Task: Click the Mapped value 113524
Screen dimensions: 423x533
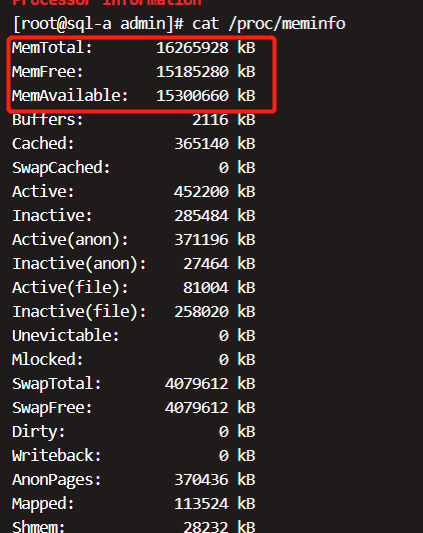Action: (201, 504)
